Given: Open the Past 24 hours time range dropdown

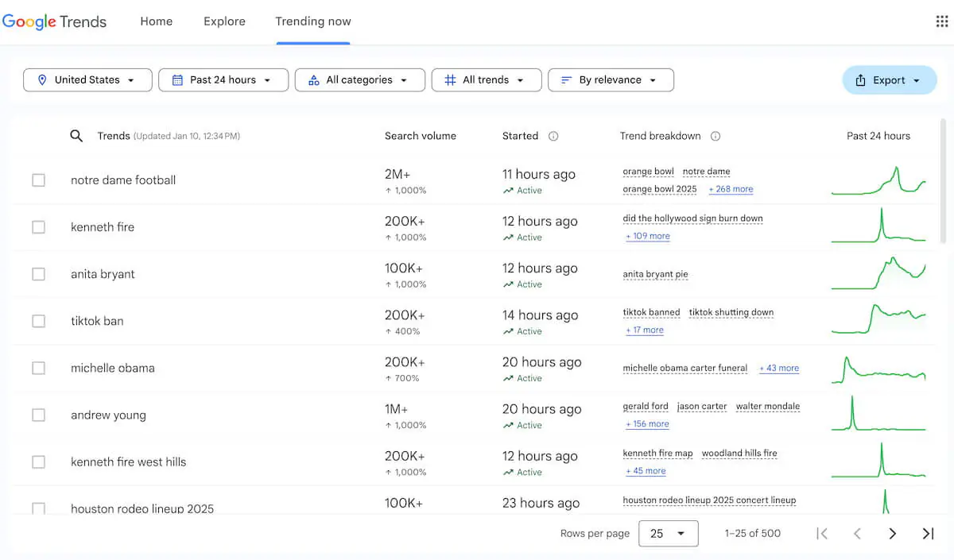Looking at the screenshot, I should pos(223,79).
